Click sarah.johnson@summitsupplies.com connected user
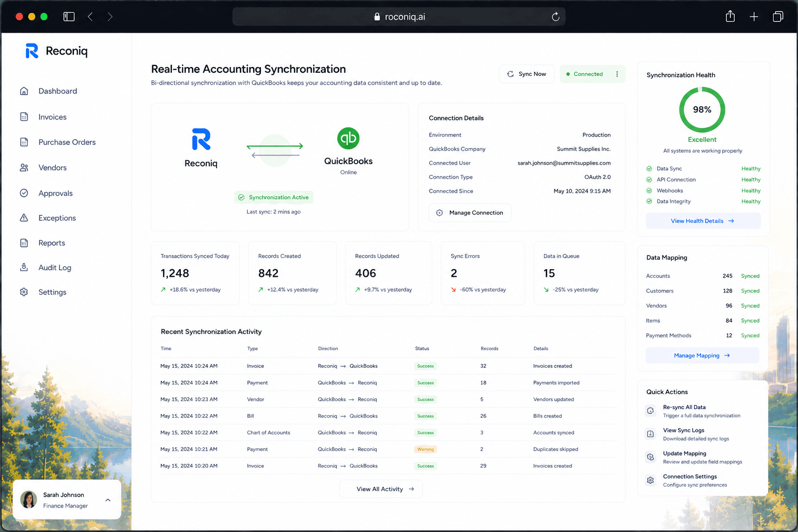 coord(564,163)
